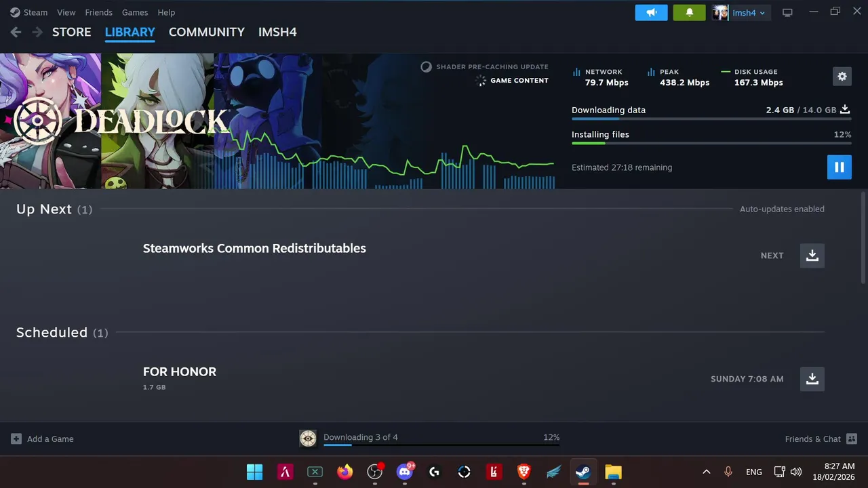Click the GAME CONTENT label
868x488 pixels.
[x=519, y=80]
